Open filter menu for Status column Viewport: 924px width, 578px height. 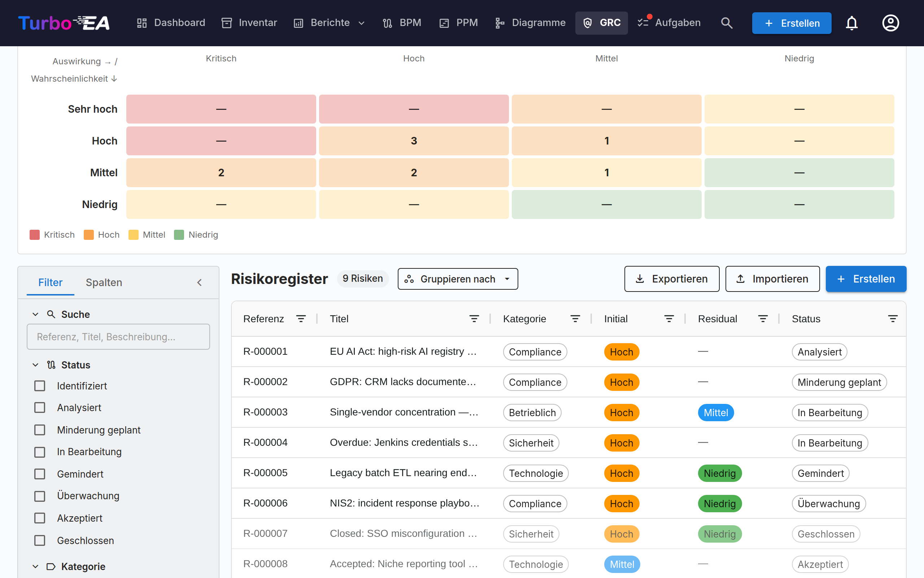tap(893, 319)
